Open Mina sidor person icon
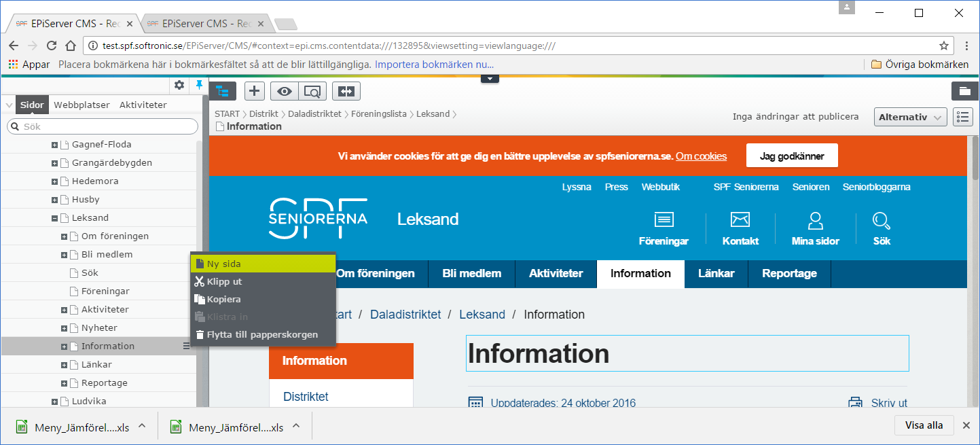The image size is (980, 445). 815,220
